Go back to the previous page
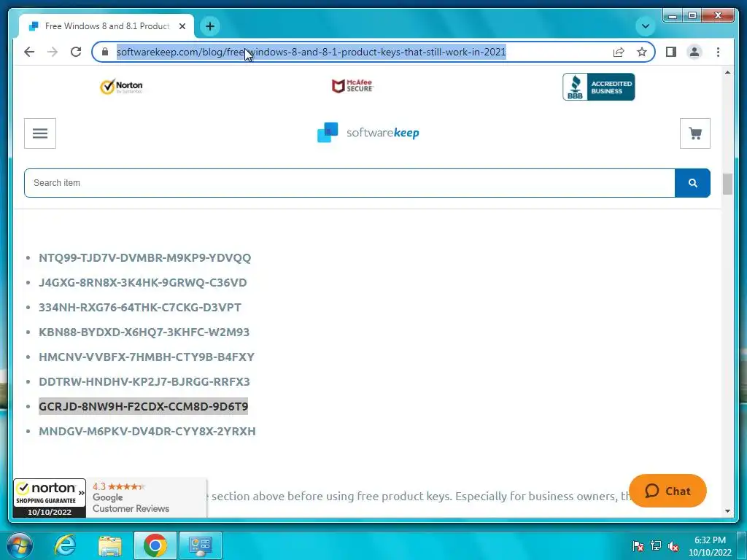747x560 pixels. coord(29,52)
